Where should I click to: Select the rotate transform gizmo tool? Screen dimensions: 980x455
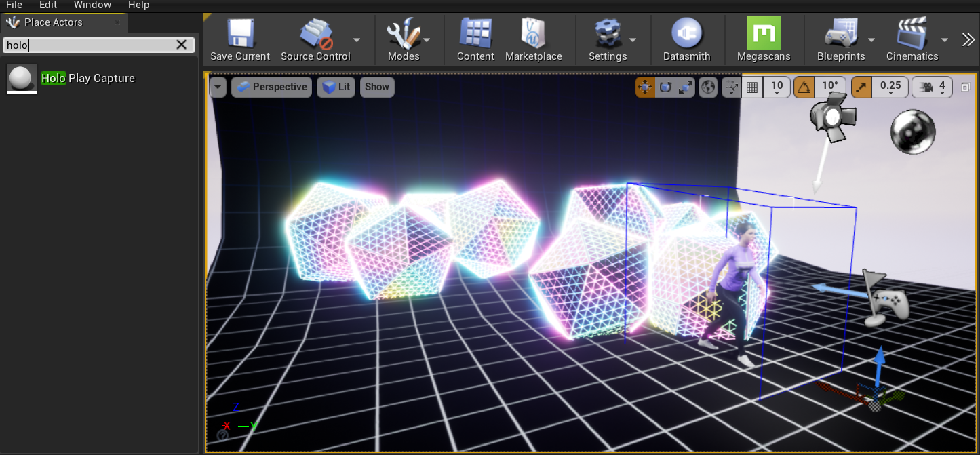click(x=665, y=87)
